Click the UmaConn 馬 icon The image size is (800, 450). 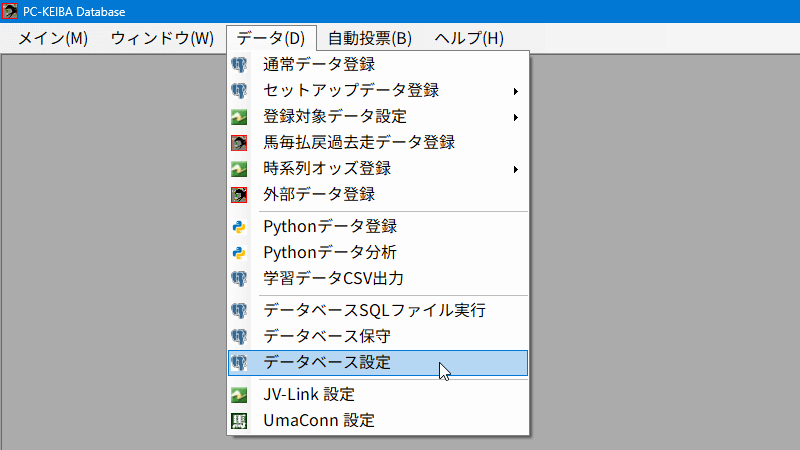click(239, 421)
